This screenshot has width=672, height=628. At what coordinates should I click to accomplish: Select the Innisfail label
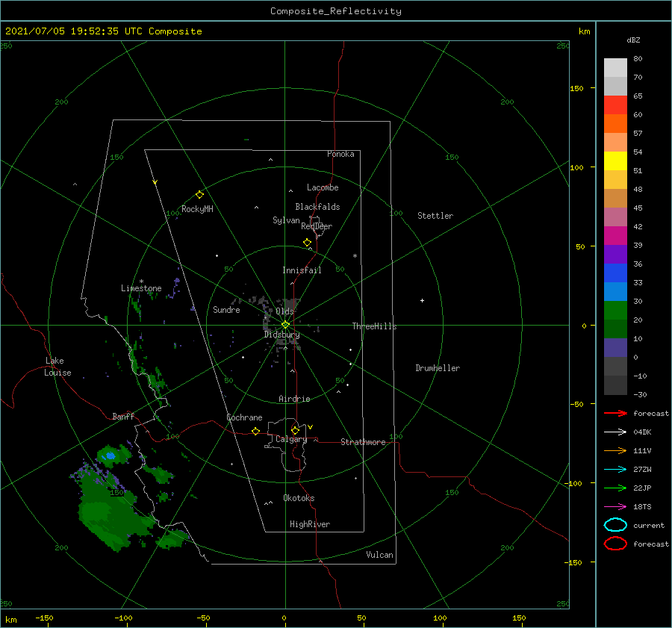[302, 270]
